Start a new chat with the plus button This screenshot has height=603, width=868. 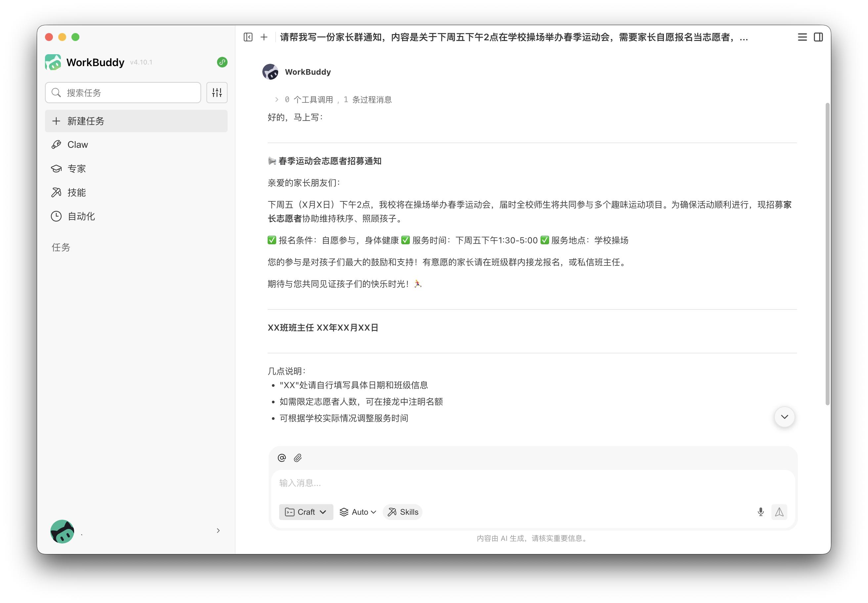coord(264,37)
